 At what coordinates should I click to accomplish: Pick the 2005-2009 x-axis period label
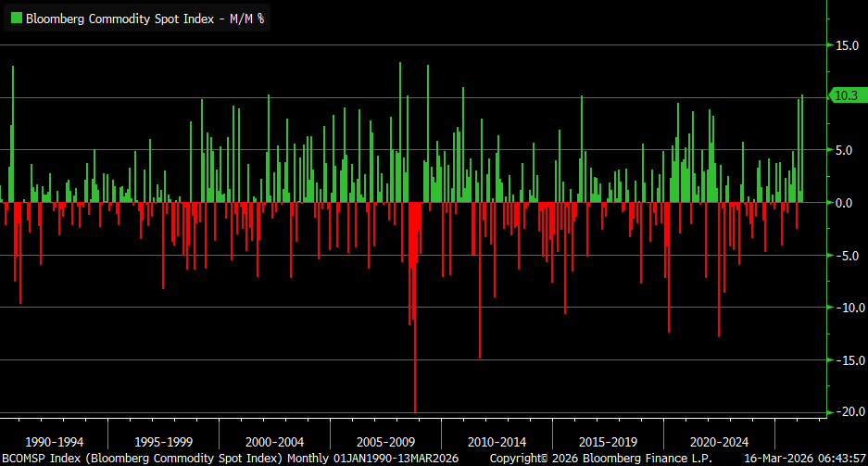pos(386,442)
